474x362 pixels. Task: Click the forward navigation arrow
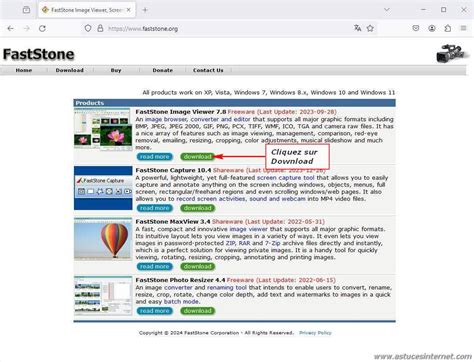click(x=26, y=29)
